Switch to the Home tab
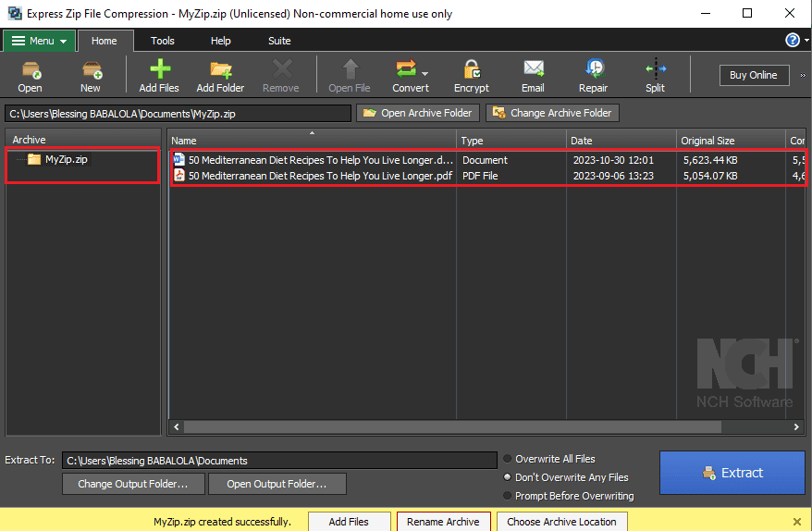 tap(105, 41)
